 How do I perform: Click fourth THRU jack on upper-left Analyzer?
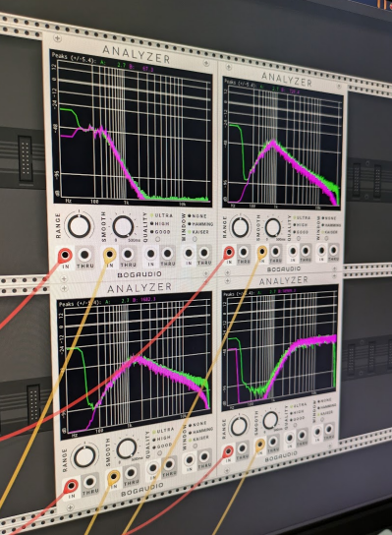[x=203, y=253]
